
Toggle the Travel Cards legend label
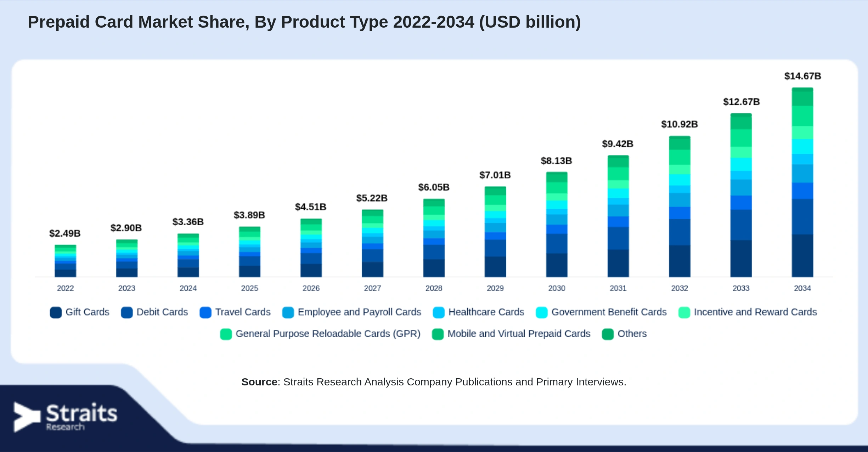pyautogui.click(x=243, y=312)
